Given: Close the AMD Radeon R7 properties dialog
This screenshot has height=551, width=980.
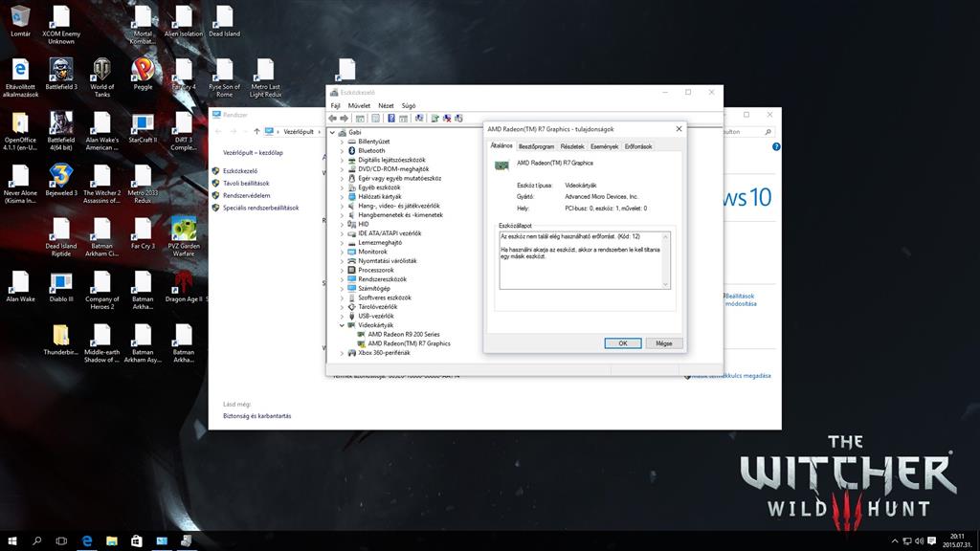Looking at the screenshot, I should (x=679, y=129).
